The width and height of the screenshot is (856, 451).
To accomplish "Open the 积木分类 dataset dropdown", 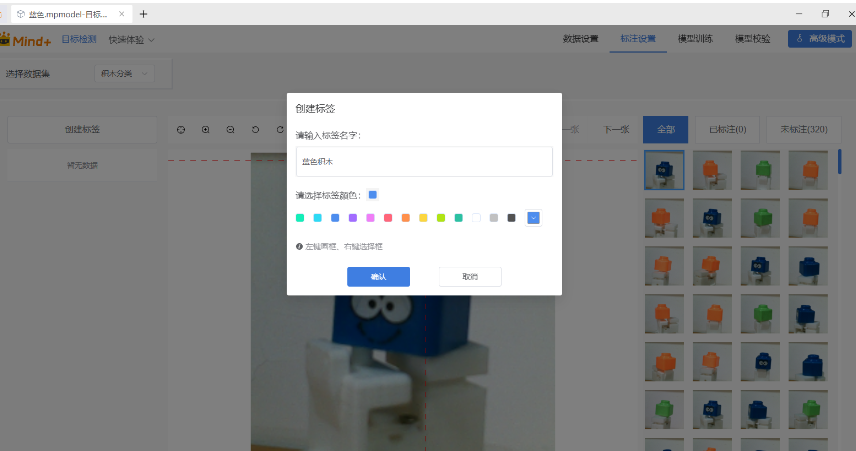I will 125,73.
